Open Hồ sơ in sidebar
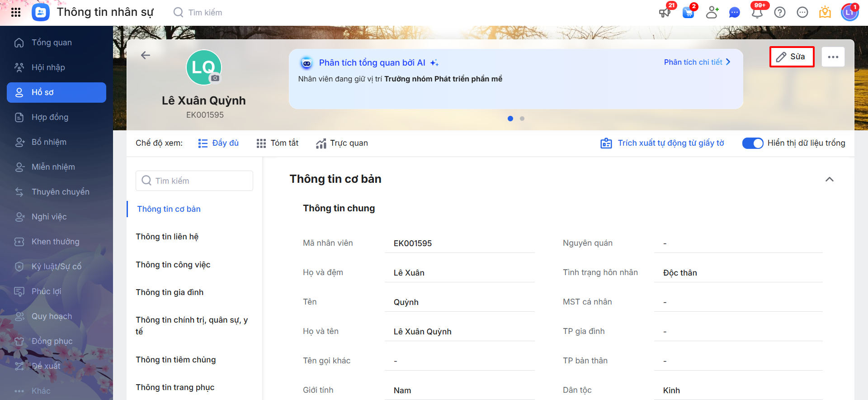The width and height of the screenshot is (868, 400). coord(57,92)
